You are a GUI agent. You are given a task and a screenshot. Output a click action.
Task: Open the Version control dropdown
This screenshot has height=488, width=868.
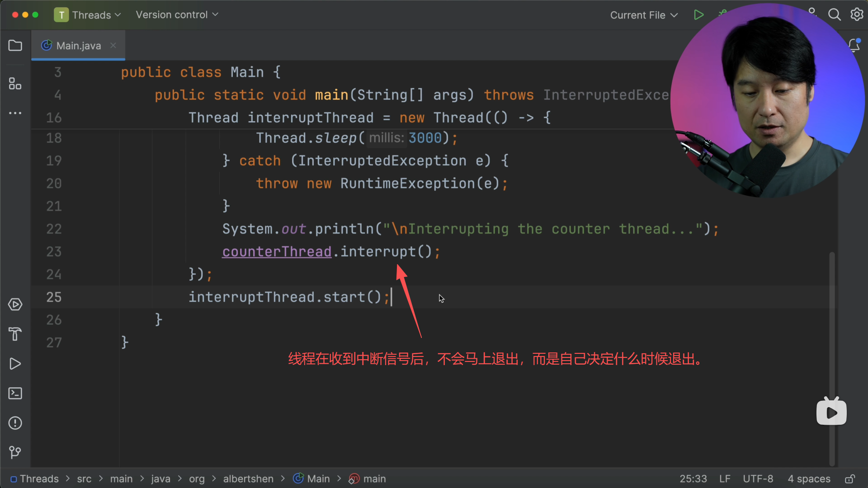[177, 15]
